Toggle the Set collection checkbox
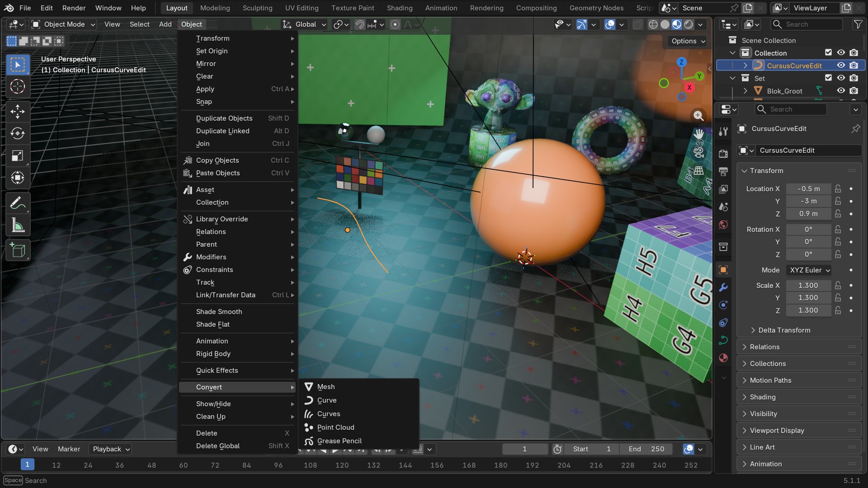This screenshot has height=488, width=868. point(828,78)
